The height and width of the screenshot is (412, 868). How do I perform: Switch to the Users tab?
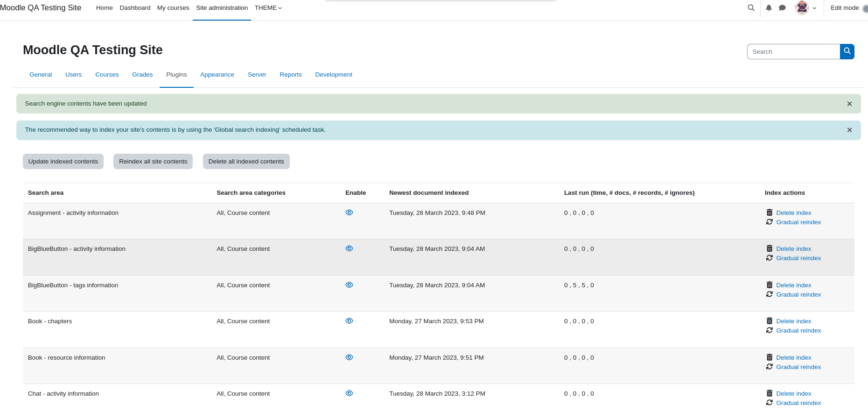(73, 75)
